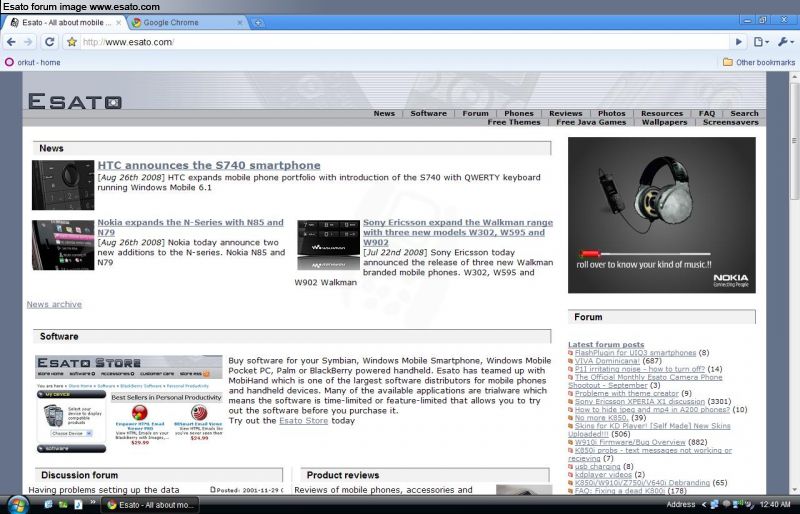Expand the quick launch chevron in taskbar
800x514 pixels.
[x=93, y=503]
